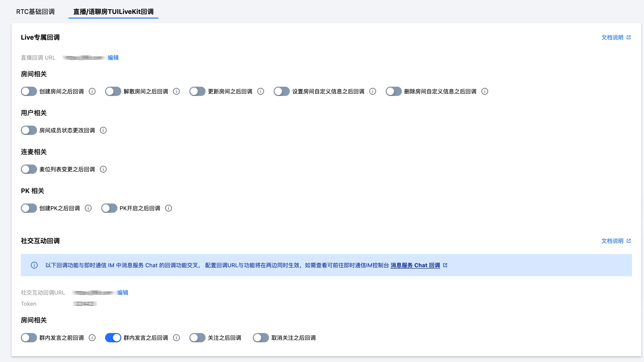This screenshot has height=362, width=644.
Task: Switch on 设置房间自定义信息之后回调
Action: click(x=281, y=91)
